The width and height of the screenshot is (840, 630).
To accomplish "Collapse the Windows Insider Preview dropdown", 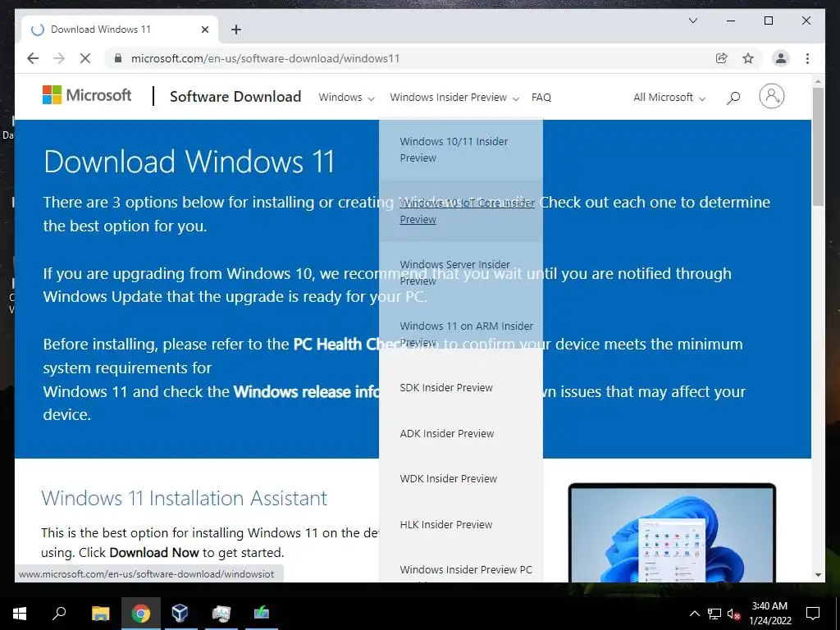I will [454, 98].
